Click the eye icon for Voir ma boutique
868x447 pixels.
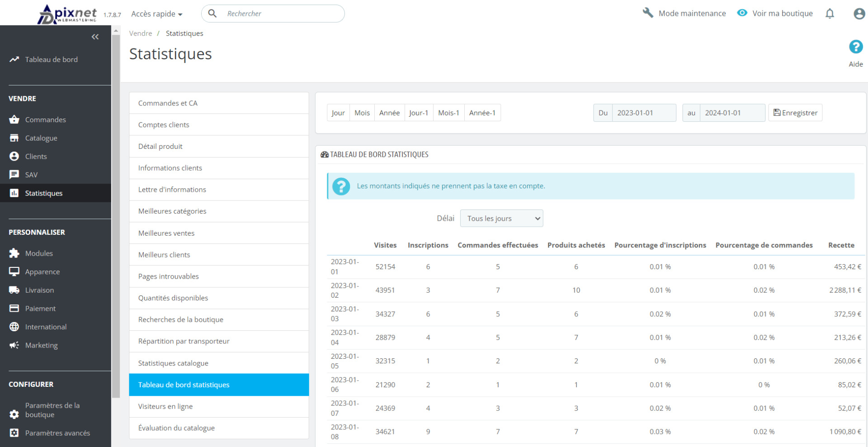(742, 13)
